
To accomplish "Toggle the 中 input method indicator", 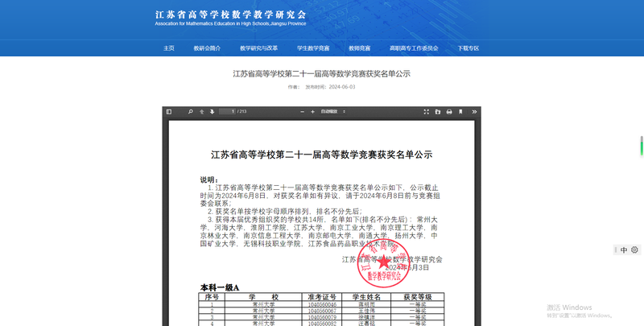I will 624,250.
